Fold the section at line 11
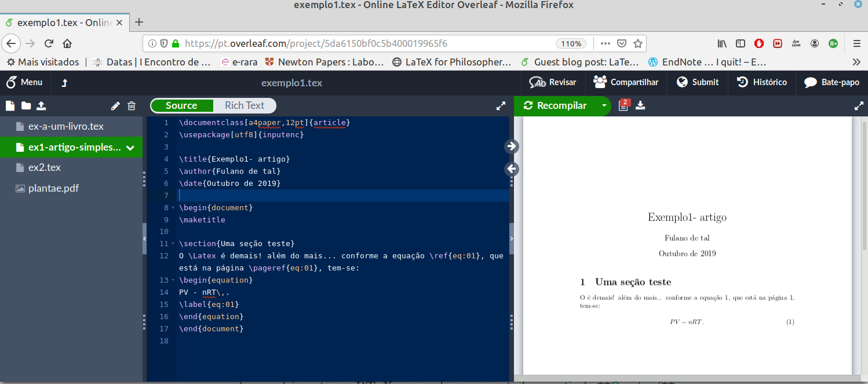868x384 pixels. pyautogui.click(x=173, y=244)
